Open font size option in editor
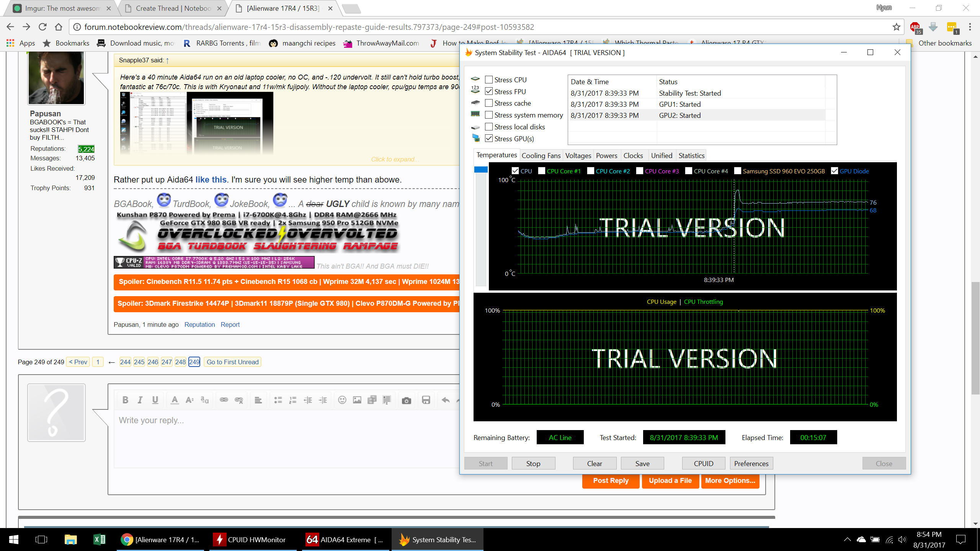980x551 pixels. click(x=189, y=400)
